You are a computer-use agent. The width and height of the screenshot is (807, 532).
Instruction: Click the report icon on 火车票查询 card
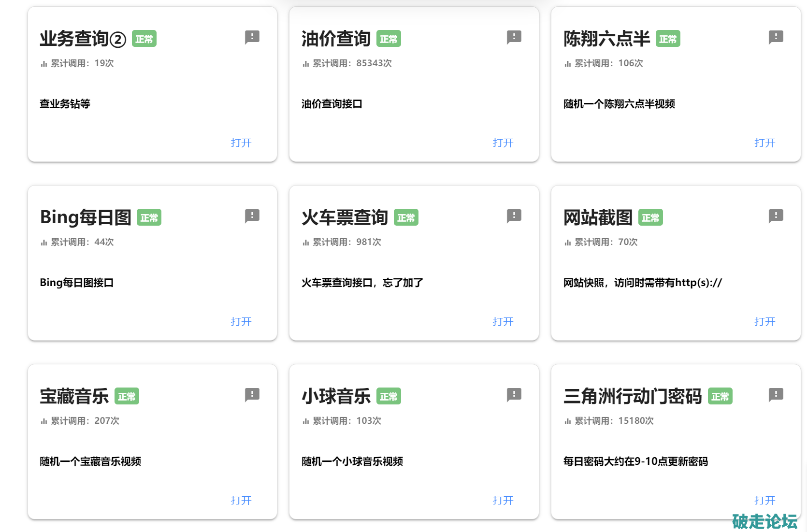(x=514, y=216)
